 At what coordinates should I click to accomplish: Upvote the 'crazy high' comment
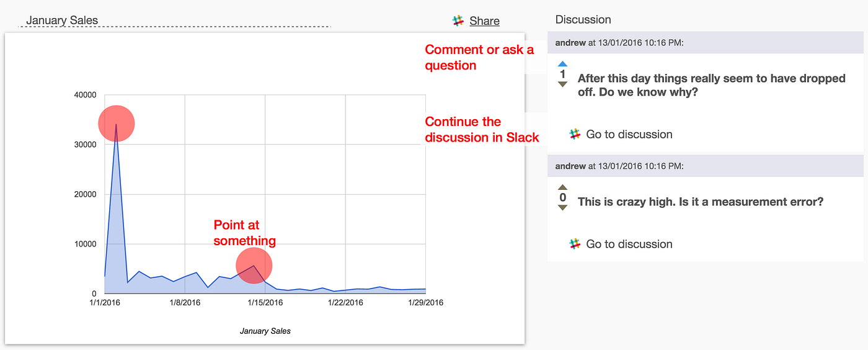point(562,187)
